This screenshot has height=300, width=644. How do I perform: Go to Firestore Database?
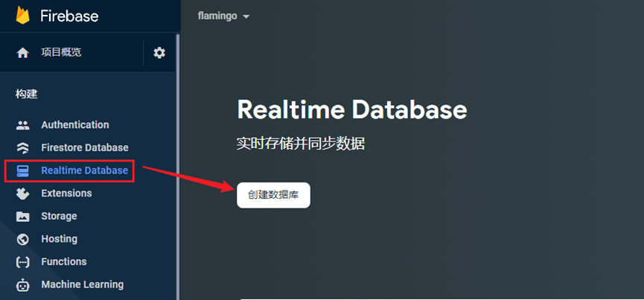tap(85, 147)
